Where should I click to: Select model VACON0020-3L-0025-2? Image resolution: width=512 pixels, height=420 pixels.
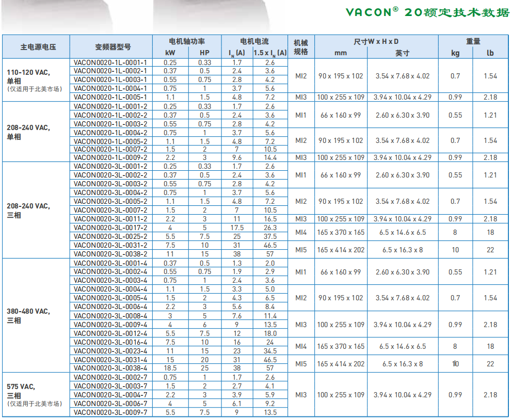coord(110,237)
